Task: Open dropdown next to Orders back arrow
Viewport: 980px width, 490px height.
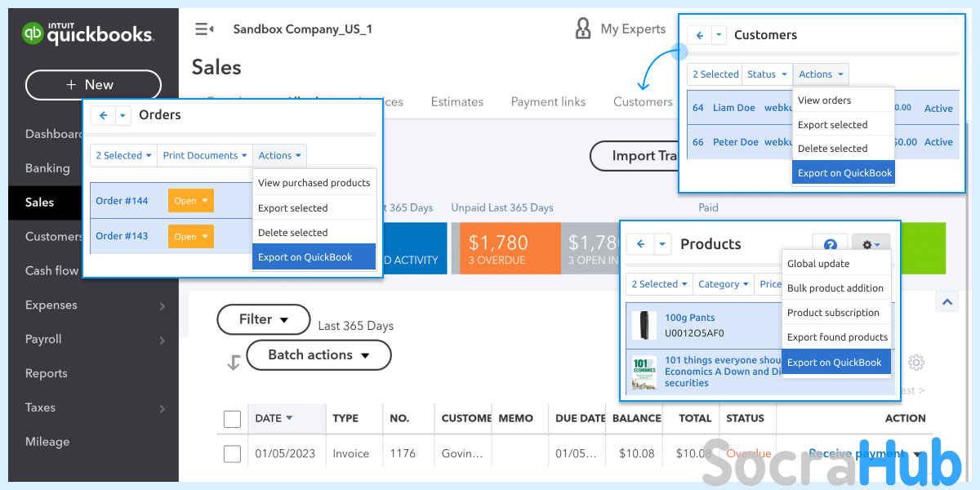Action: pyautogui.click(x=123, y=115)
